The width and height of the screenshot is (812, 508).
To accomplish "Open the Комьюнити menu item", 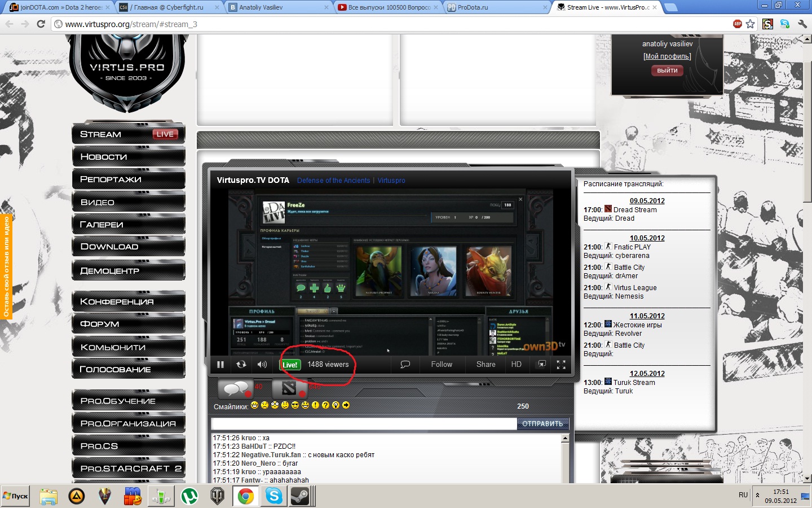I will 129,347.
